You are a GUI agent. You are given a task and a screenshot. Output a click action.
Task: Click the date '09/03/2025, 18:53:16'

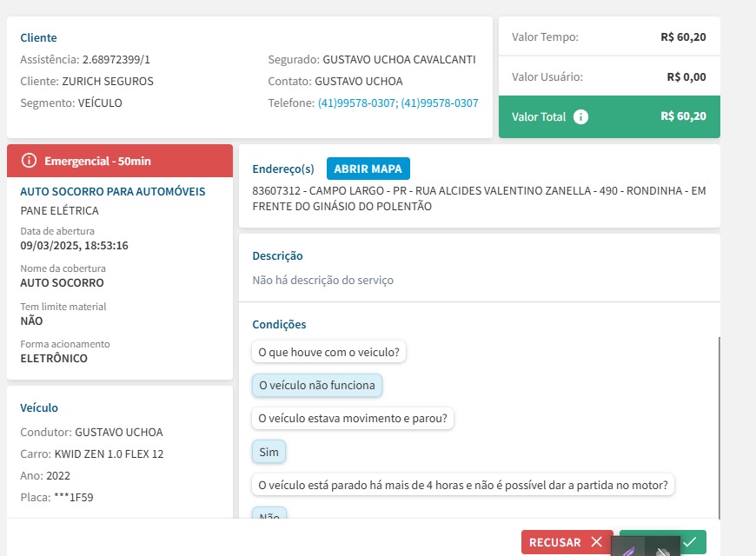pyautogui.click(x=74, y=246)
